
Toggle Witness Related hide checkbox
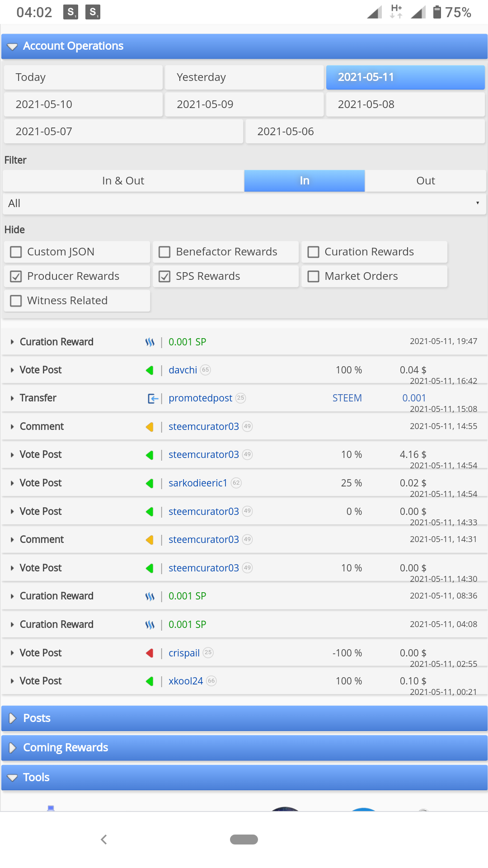pos(16,301)
